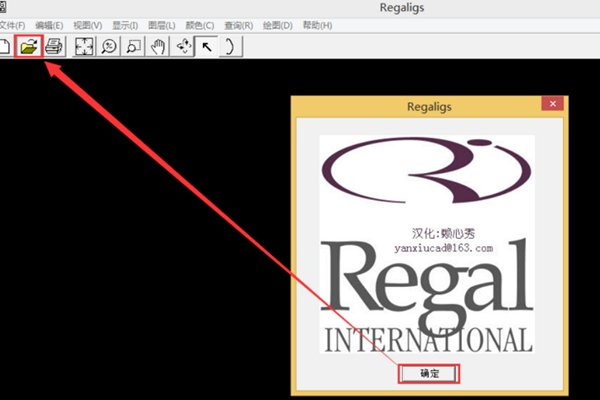Open the 视图(V) menu
The width and height of the screenshot is (600, 400).
(x=88, y=24)
